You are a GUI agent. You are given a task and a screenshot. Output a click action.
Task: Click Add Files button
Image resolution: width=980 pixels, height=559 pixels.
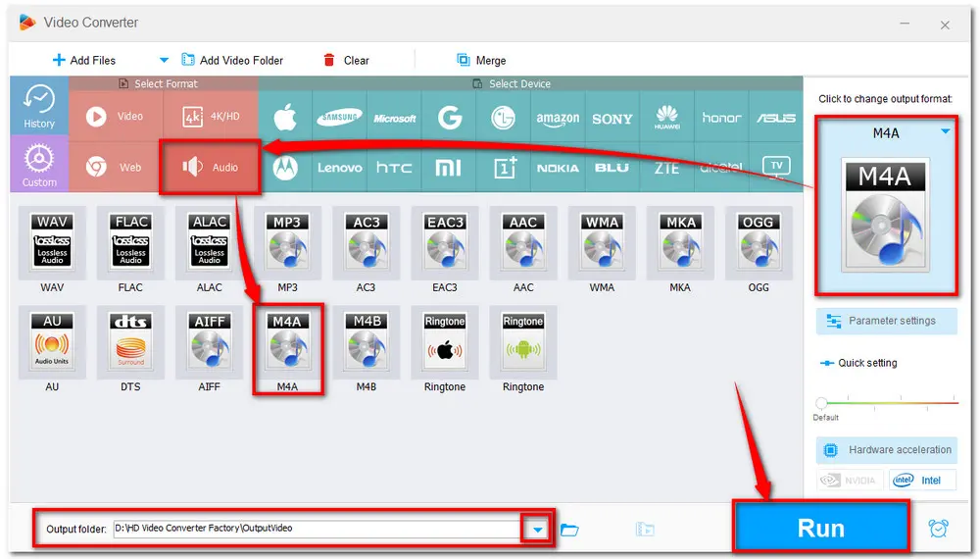coord(84,60)
